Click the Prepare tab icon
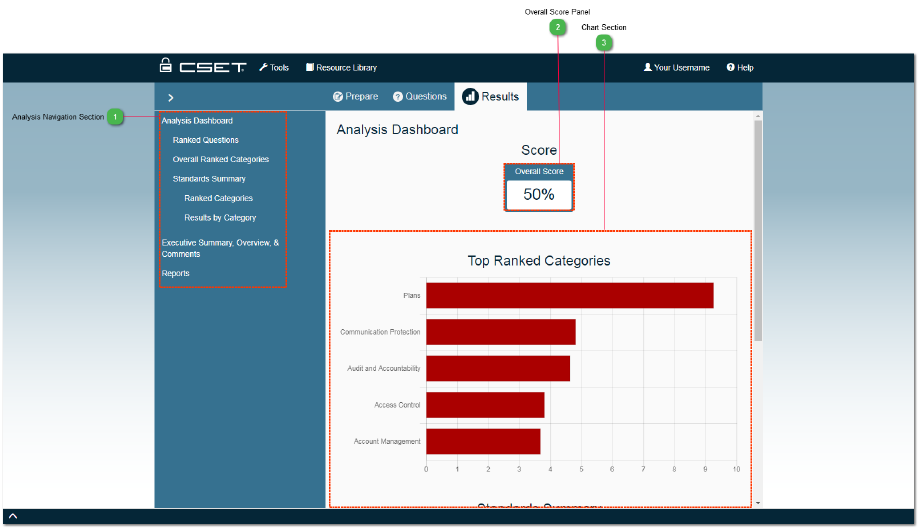Viewport: 919px width, 529px height. [x=338, y=97]
